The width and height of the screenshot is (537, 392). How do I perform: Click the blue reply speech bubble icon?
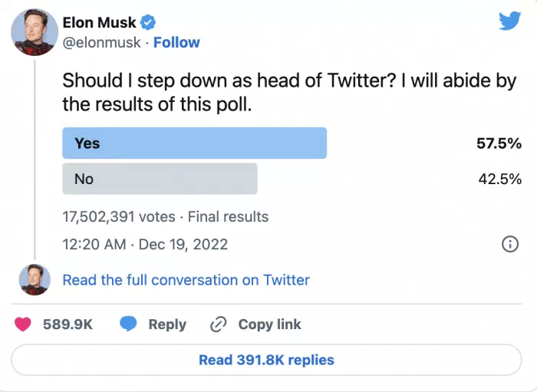tap(128, 324)
